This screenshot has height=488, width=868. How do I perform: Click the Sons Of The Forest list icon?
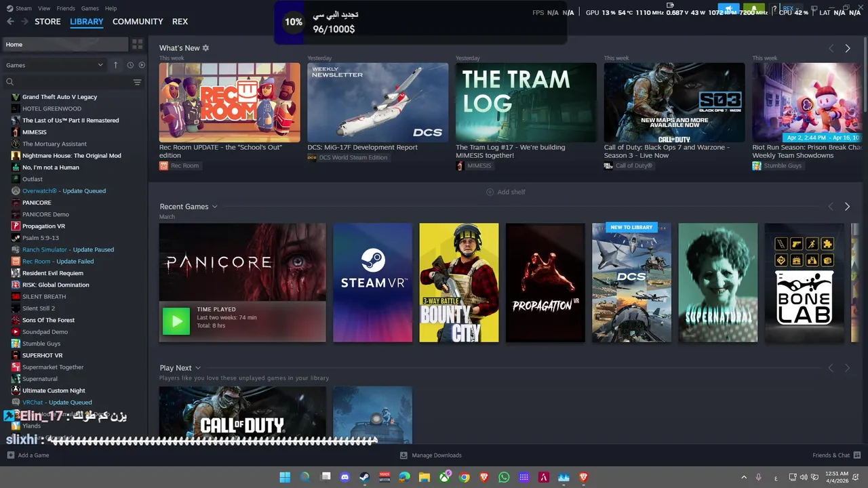pos(16,320)
